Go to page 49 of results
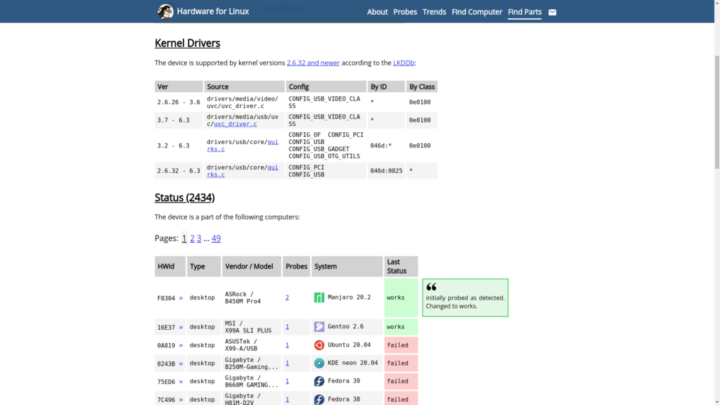The height and width of the screenshot is (405, 720). pyautogui.click(x=216, y=239)
